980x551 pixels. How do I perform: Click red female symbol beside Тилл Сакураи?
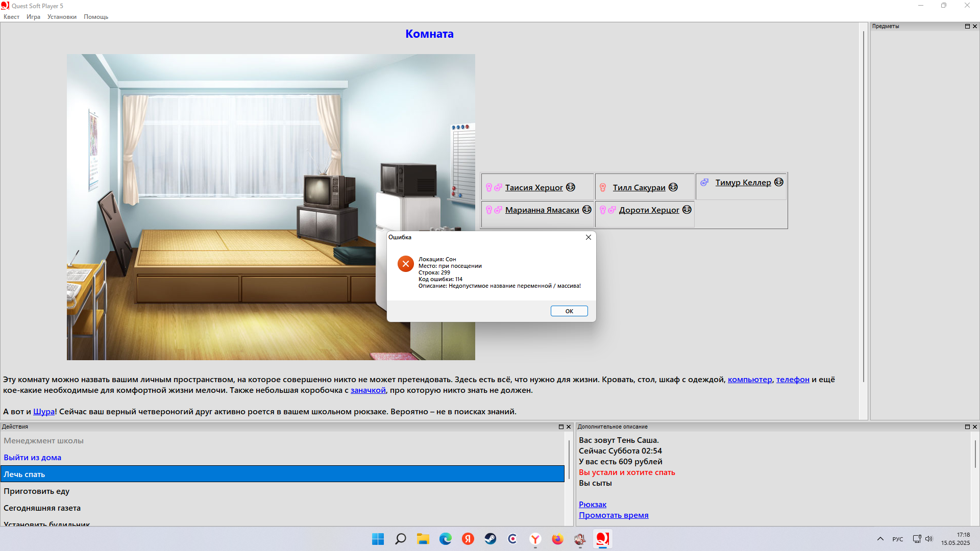(x=603, y=188)
